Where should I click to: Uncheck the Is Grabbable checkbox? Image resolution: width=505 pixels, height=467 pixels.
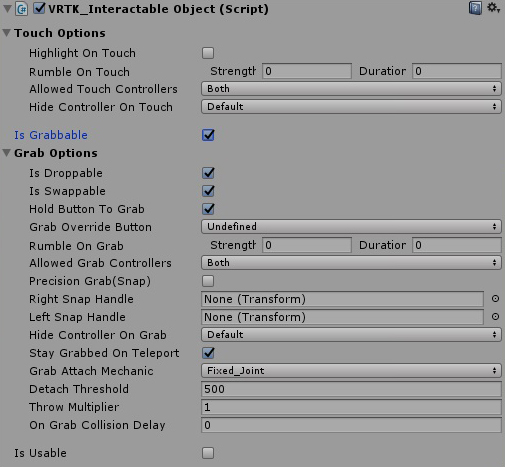click(x=208, y=135)
